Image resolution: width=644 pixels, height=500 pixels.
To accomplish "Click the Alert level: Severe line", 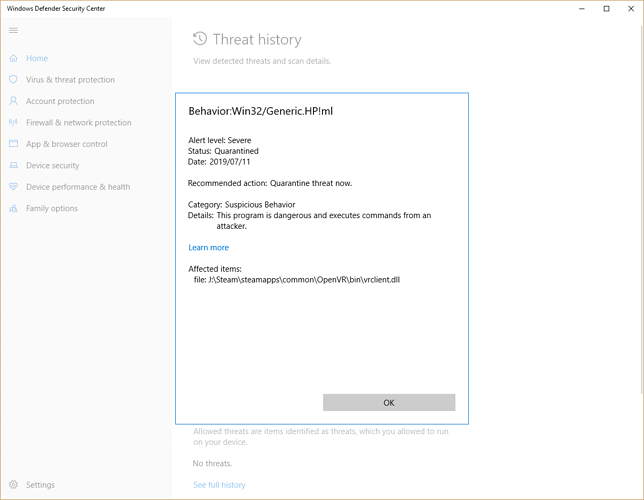I will coord(219,140).
